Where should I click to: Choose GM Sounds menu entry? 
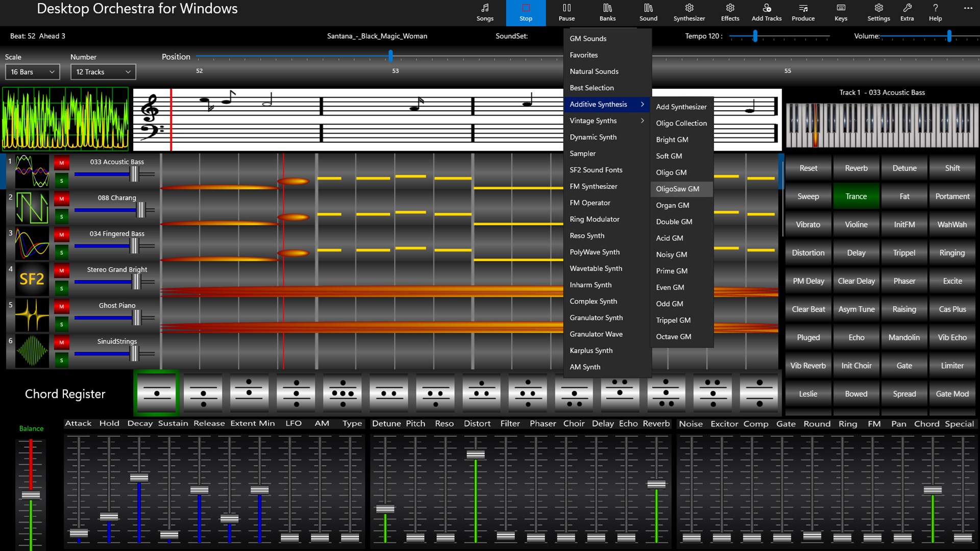(x=588, y=38)
